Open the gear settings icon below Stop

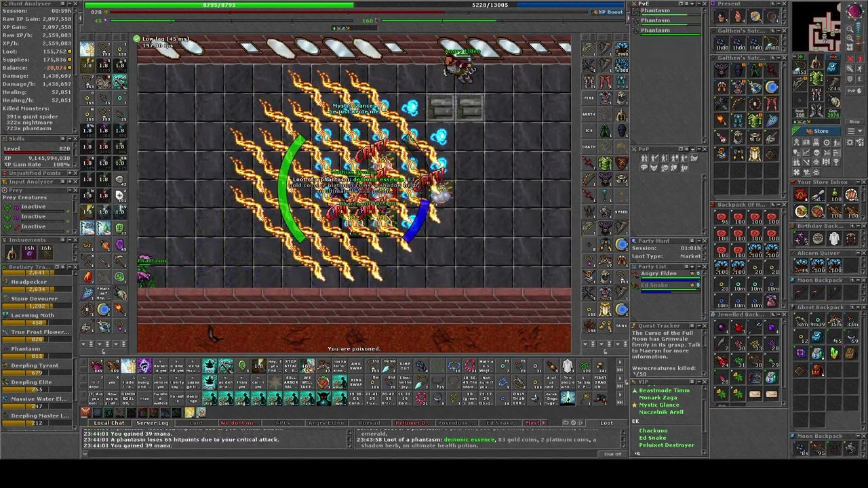[x=850, y=142]
